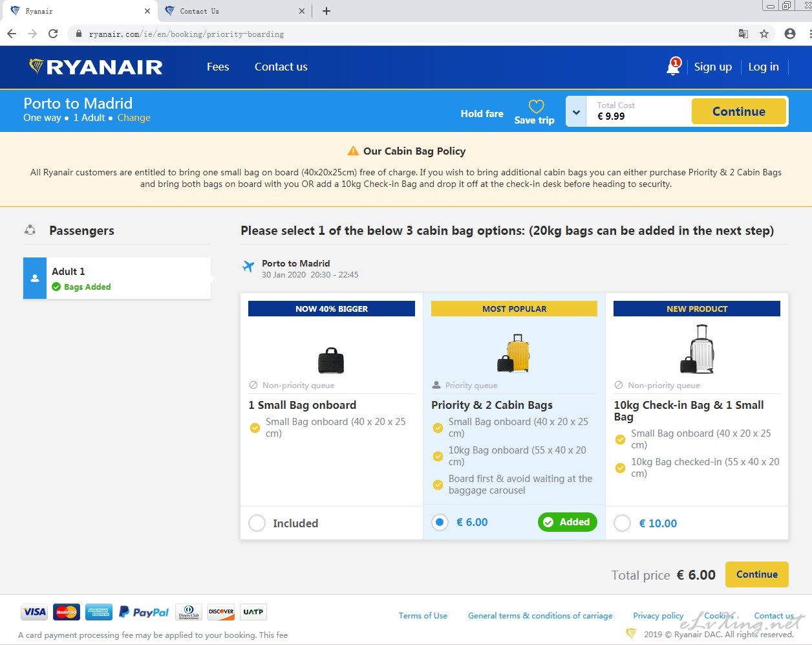Image resolution: width=812 pixels, height=645 pixels.
Task: Click the Save trip heart icon
Action: pyautogui.click(x=536, y=106)
